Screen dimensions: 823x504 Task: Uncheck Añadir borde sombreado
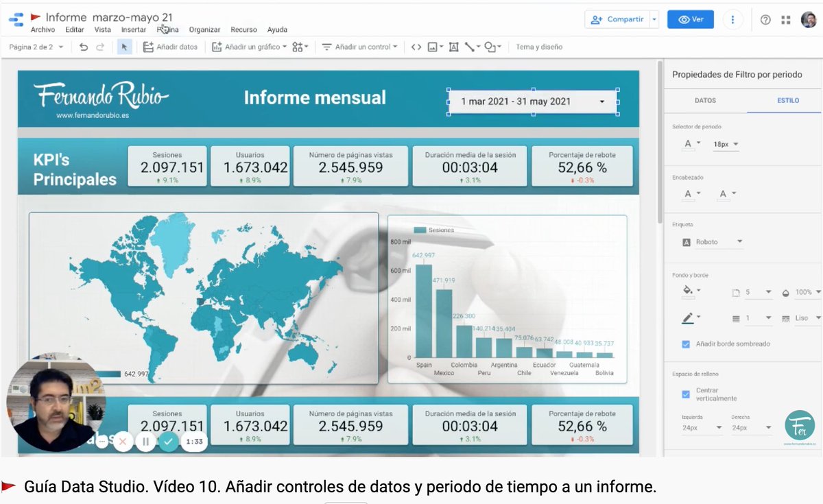click(686, 344)
